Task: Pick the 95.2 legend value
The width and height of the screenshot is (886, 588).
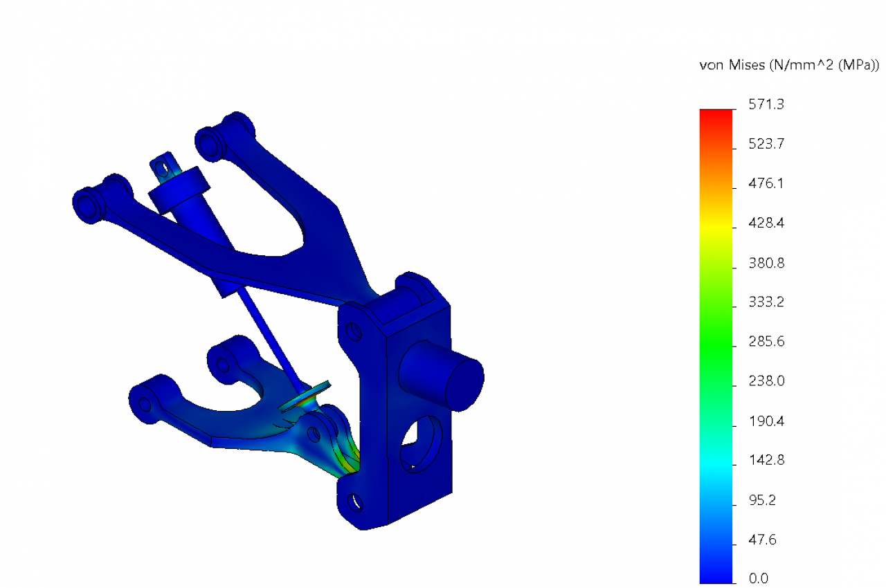Action: coord(763,499)
